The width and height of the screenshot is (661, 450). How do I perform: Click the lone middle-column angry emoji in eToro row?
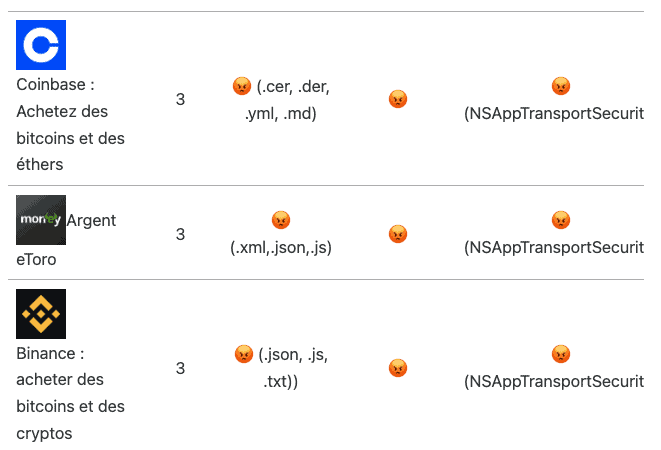398,234
